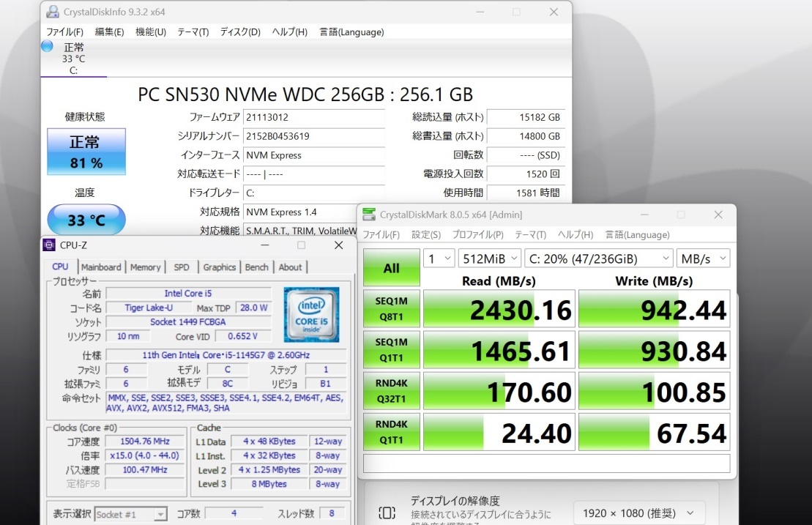812x525 pixels.
Task: Run the SEQ1M Q8T1 test
Action: [392, 308]
